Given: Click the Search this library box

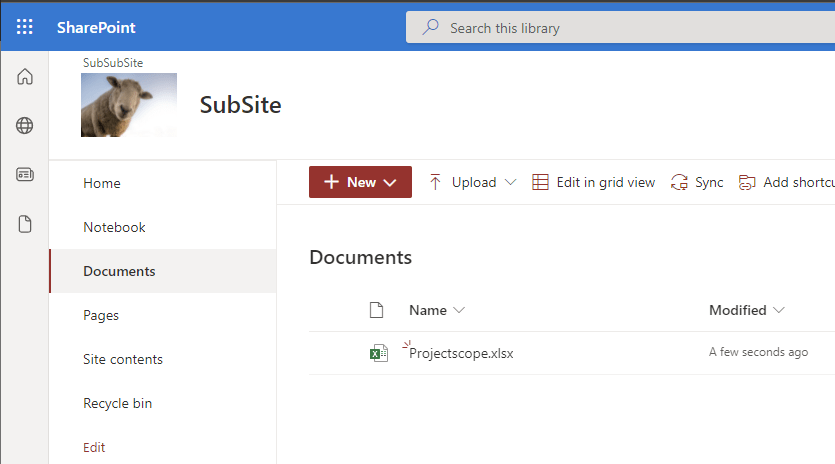Looking at the screenshot, I should (620, 28).
